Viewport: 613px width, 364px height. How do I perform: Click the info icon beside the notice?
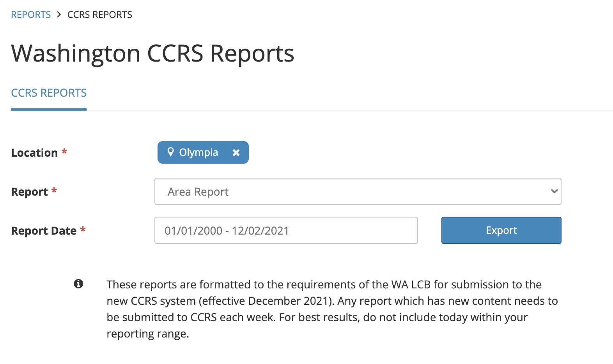tap(78, 284)
